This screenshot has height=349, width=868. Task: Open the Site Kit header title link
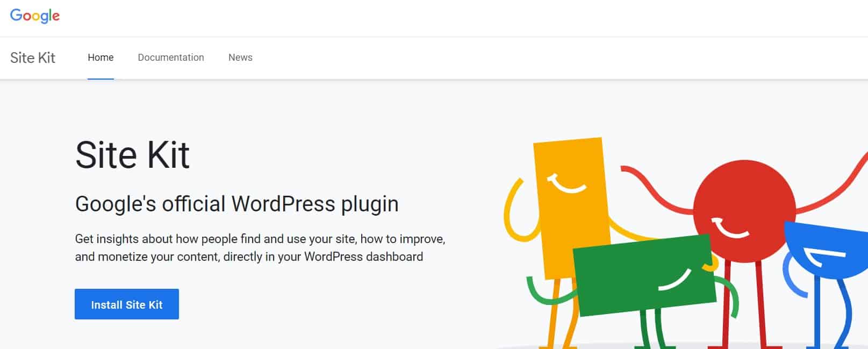click(x=33, y=58)
